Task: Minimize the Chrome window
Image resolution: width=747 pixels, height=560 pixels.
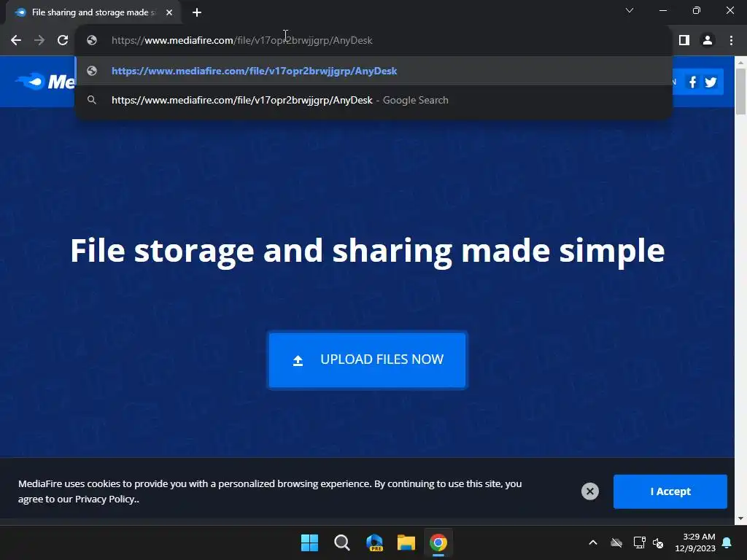Action: click(x=662, y=10)
